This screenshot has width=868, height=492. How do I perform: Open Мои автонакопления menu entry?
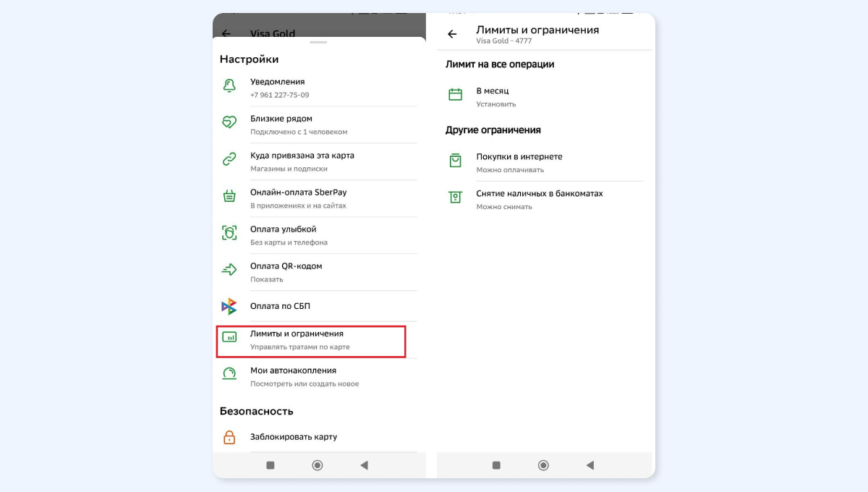click(318, 377)
